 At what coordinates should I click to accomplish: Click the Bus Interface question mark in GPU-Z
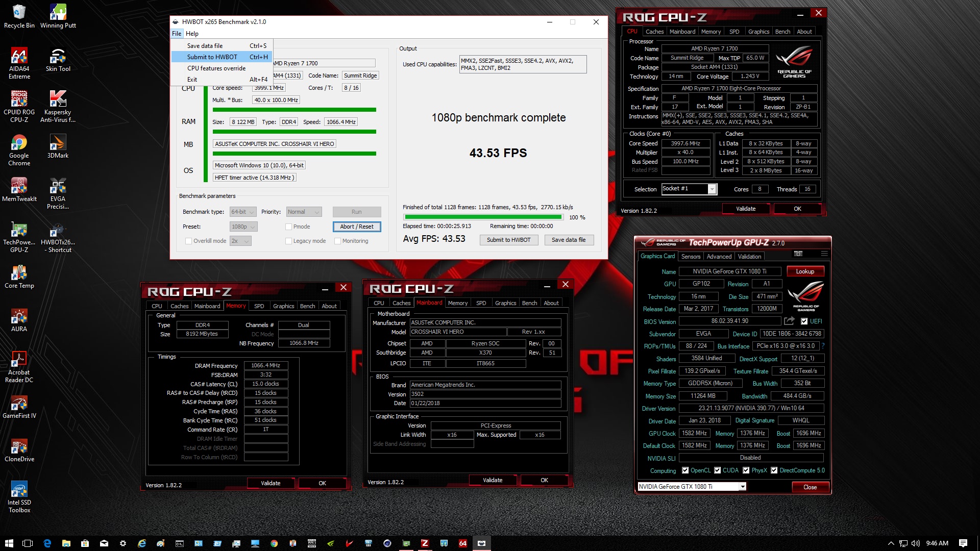pyautogui.click(x=823, y=346)
